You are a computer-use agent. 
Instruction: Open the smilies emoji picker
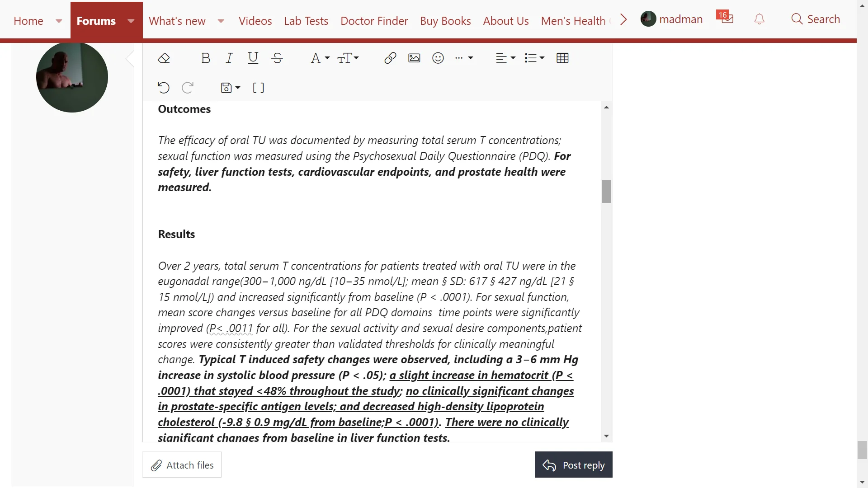pyautogui.click(x=438, y=58)
